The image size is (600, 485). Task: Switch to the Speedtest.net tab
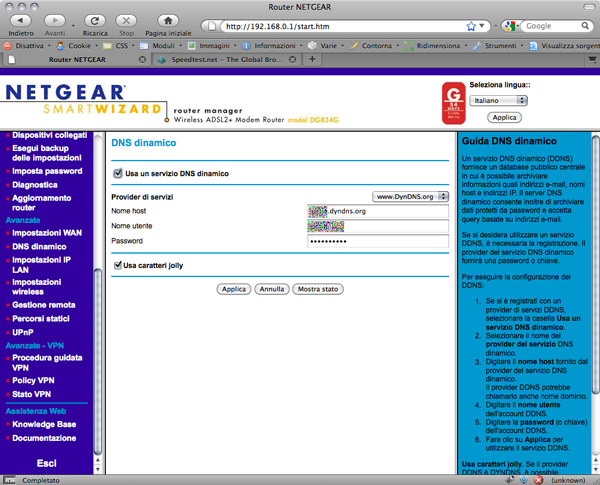coord(227,59)
